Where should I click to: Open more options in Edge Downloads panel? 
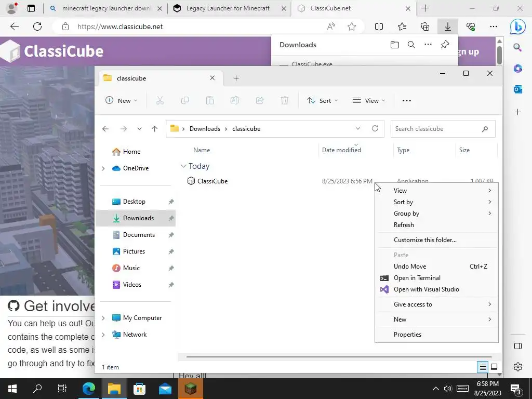point(428,45)
